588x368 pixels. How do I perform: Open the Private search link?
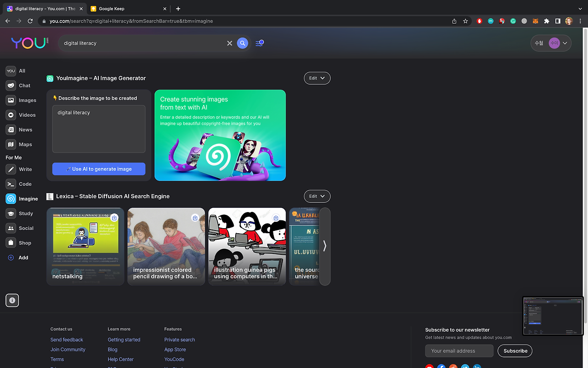tap(180, 339)
